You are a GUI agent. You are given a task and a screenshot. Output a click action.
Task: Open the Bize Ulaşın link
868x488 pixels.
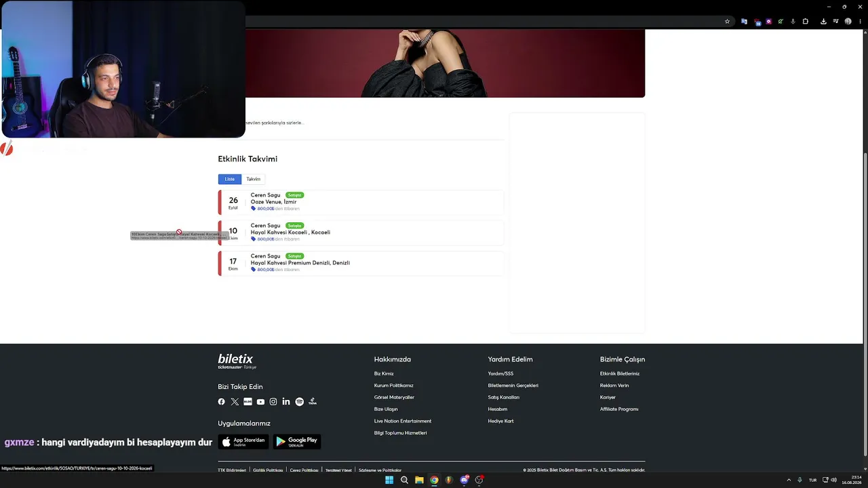click(386, 409)
